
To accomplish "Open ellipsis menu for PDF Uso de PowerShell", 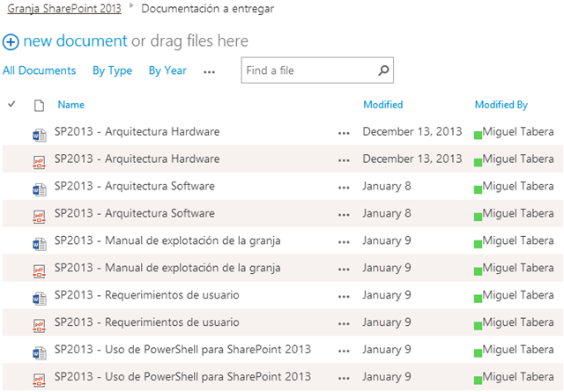I will [344, 378].
